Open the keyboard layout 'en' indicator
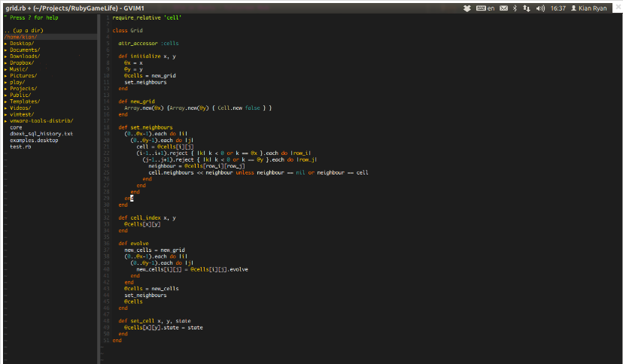The width and height of the screenshot is (623, 364). pyautogui.click(x=485, y=8)
